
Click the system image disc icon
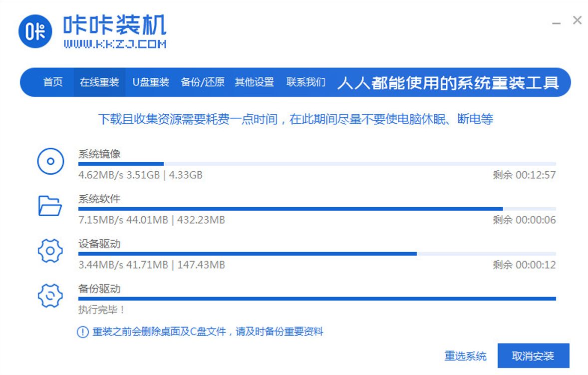point(50,161)
